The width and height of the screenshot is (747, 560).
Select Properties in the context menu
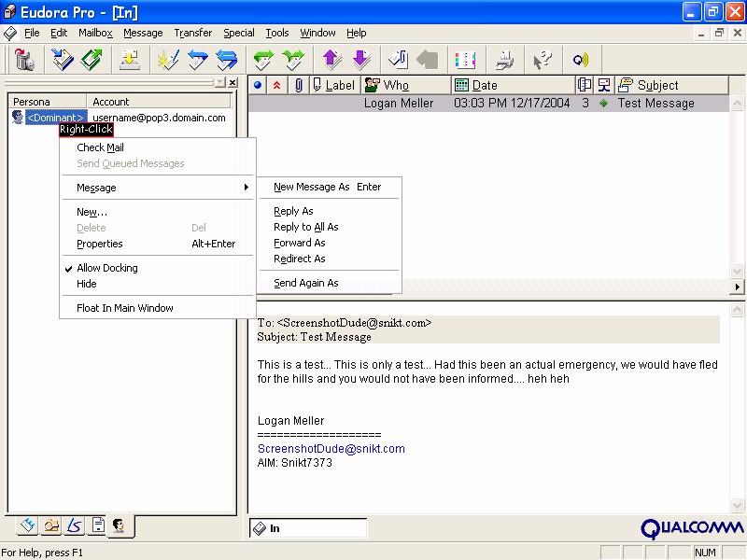click(157, 244)
